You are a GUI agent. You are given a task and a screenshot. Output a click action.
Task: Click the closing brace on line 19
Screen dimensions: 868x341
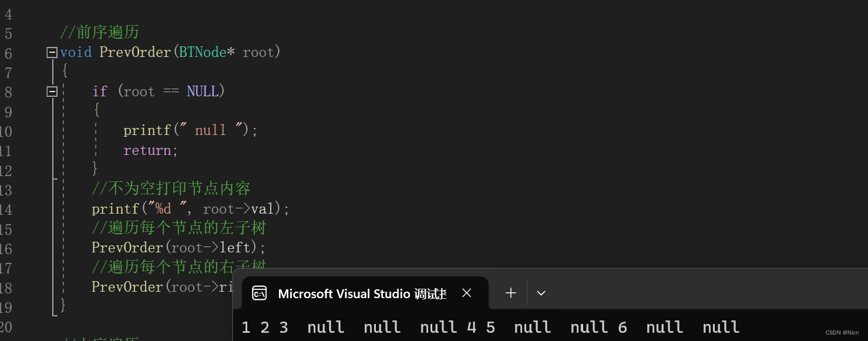coord(63,306)
